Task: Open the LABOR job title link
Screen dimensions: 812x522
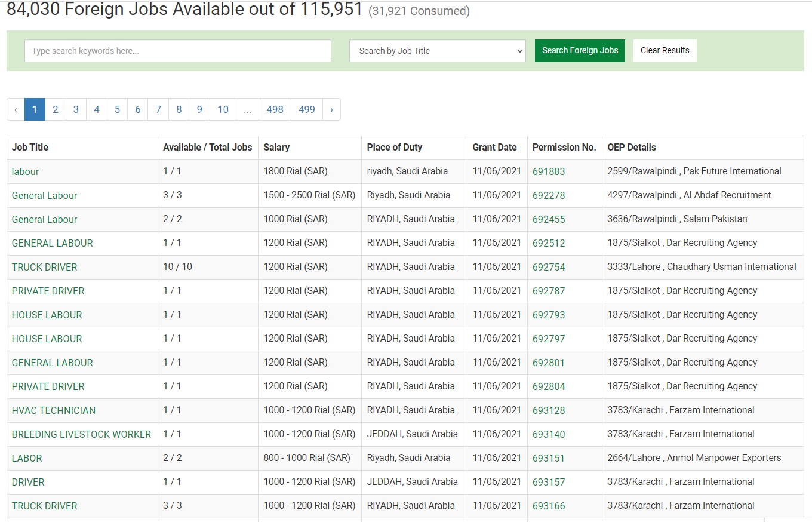Action: (x=27, y=458)
